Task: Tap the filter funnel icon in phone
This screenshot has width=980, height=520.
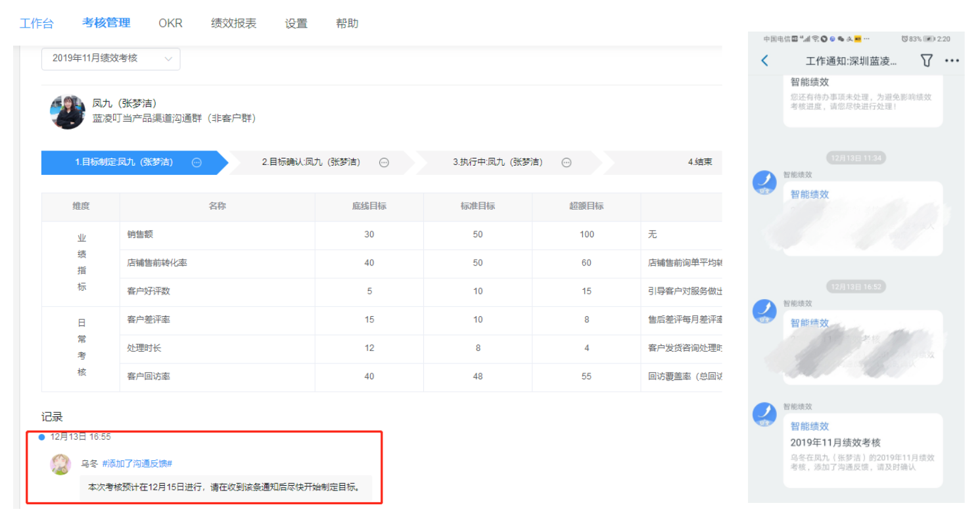Action: (x=926, y=60)
